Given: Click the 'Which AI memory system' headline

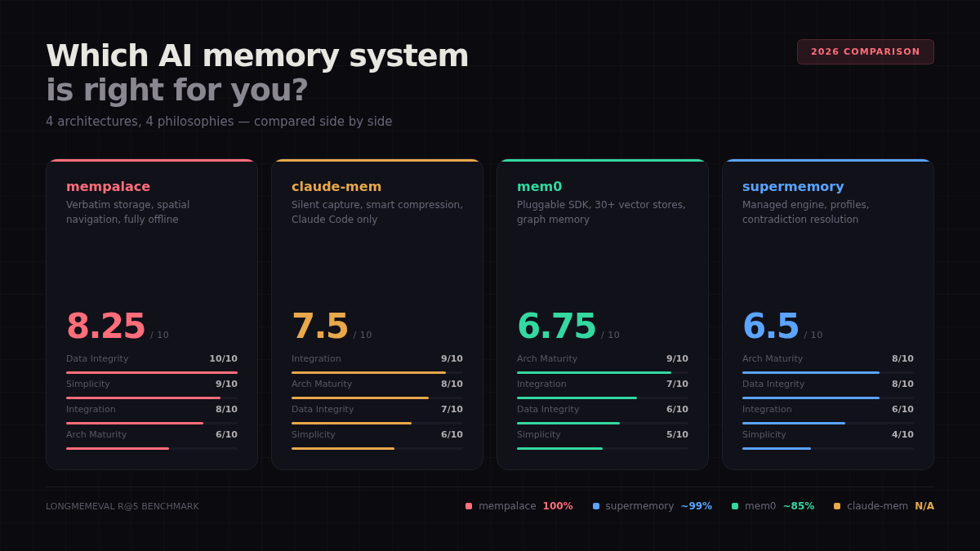Looking at the screenshot, I should coord(257,56).
